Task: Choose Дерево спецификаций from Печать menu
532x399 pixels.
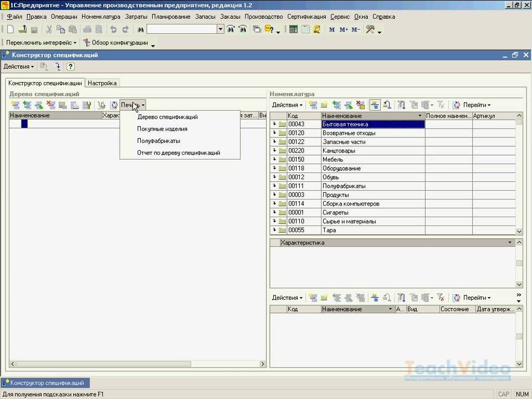Action: tap(167, 117)
